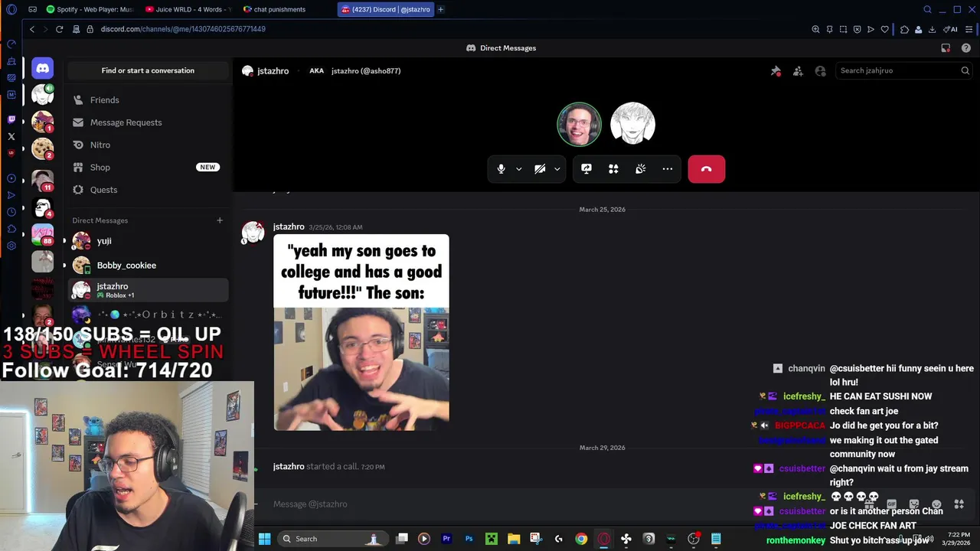Click jstazhro username on the meme message

click(x=289, y=227)
